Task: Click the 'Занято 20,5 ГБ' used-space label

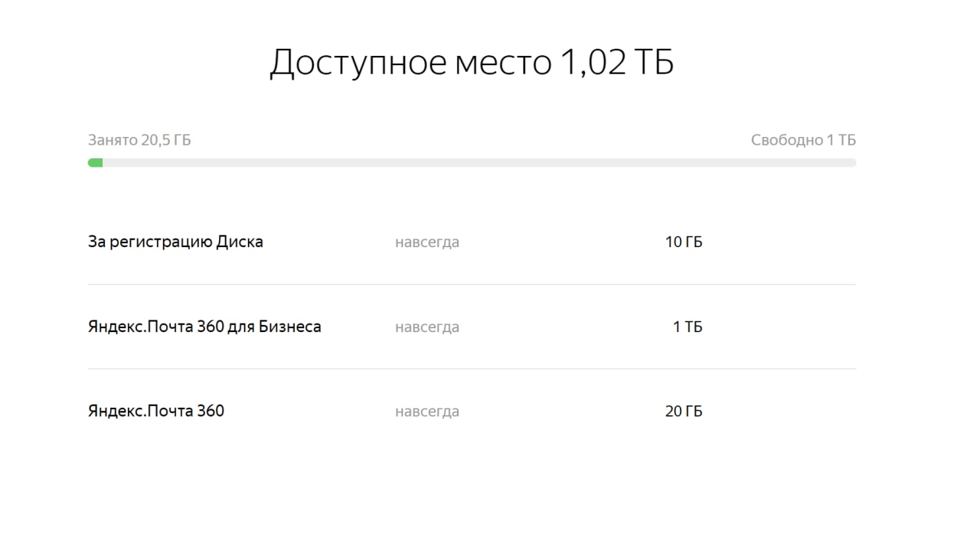Action: 139,140
